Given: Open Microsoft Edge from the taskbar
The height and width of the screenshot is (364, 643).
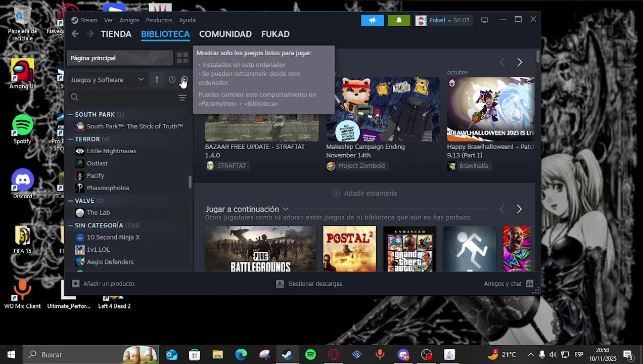Looking at the screenshot, I should pos(241,355).
